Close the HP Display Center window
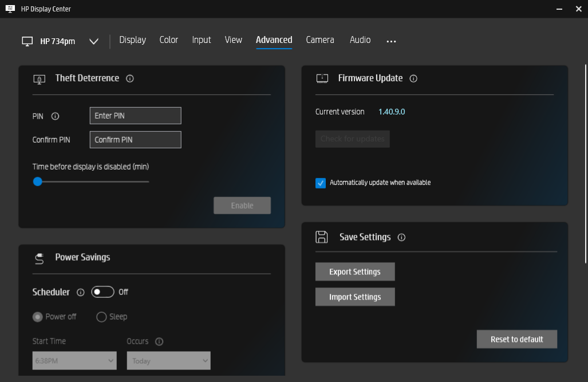The image size is (588, 382). click(579, 9)
